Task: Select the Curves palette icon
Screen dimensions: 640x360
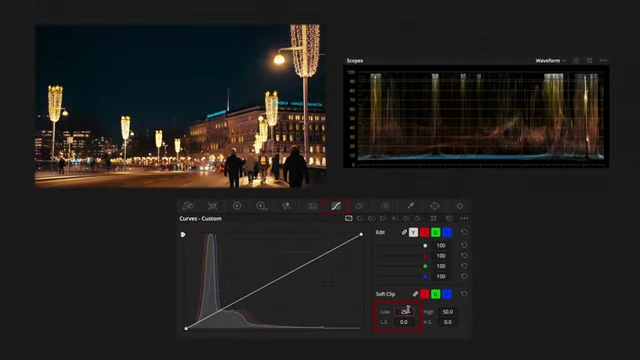Action: tap(336, 206)
